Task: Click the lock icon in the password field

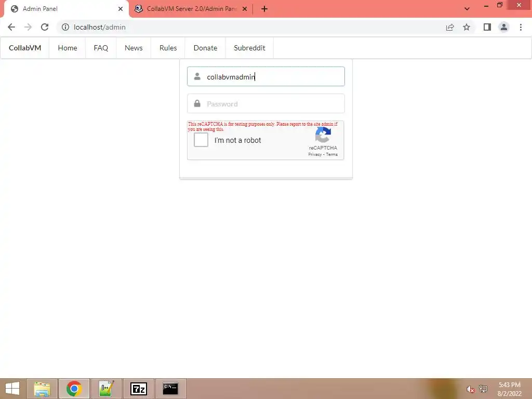Action: pos(197,103)
